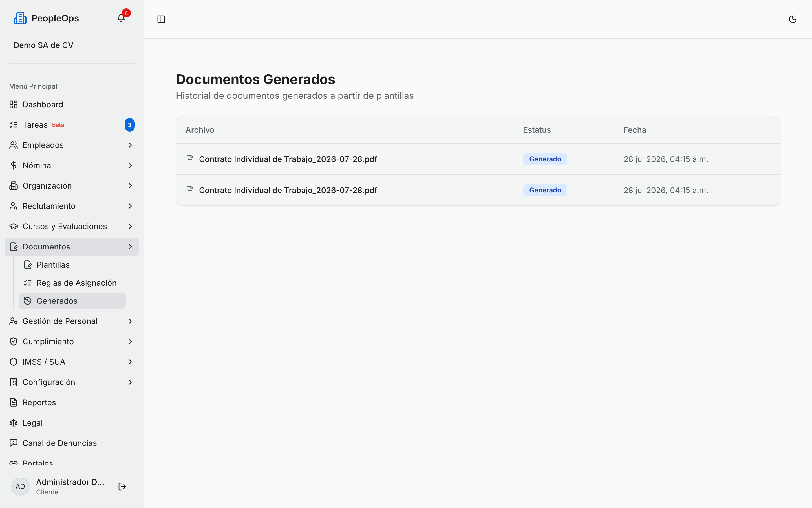Open the Legal menu item

pos(72,423)
